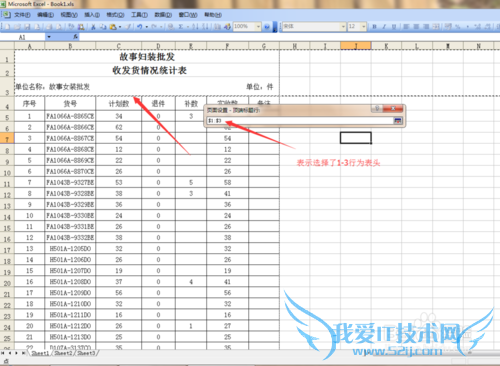This screenshot has width=500, height=366.
Task: Click the $1:$3 range input field
Action: (x=300, y=121)
